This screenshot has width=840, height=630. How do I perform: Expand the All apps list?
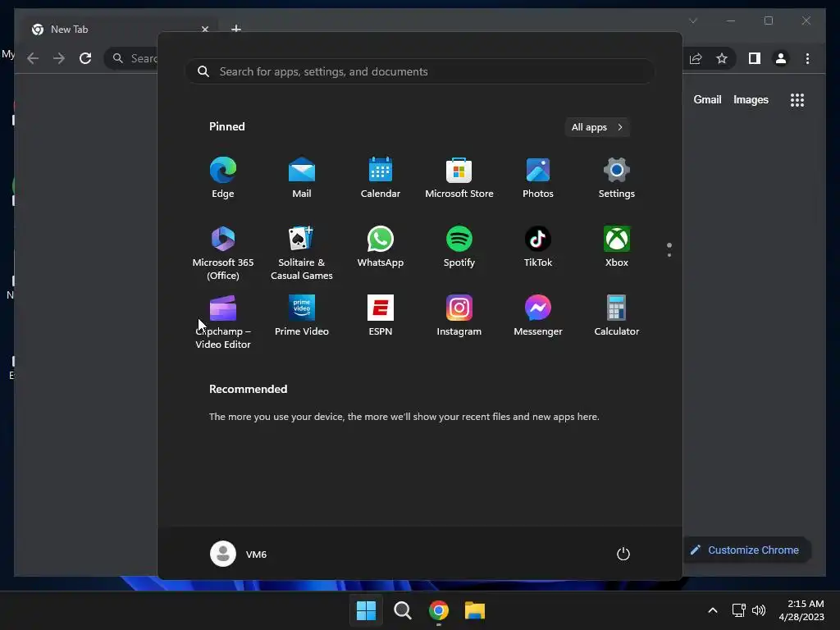point(597,127)
